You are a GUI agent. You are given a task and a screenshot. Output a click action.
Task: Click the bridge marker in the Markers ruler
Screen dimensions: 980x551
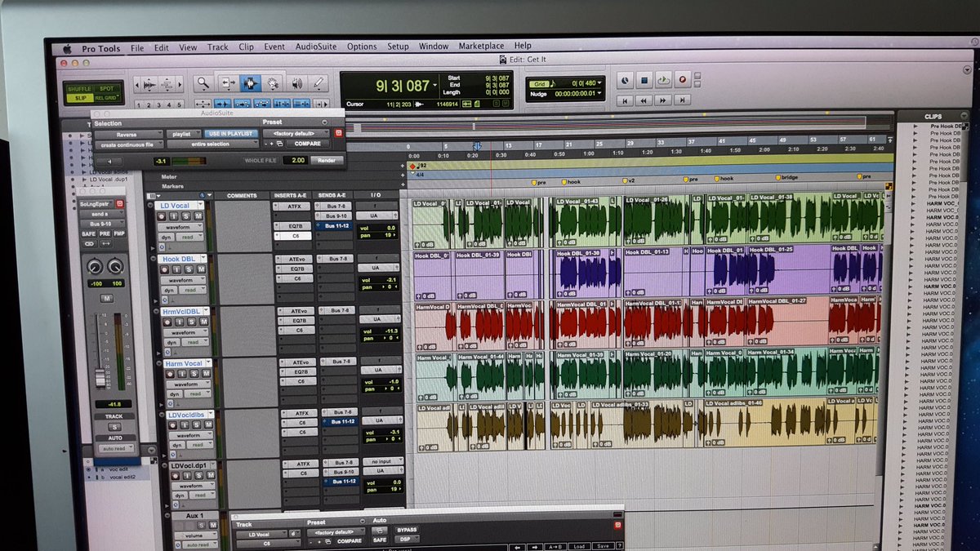point(787,178)
